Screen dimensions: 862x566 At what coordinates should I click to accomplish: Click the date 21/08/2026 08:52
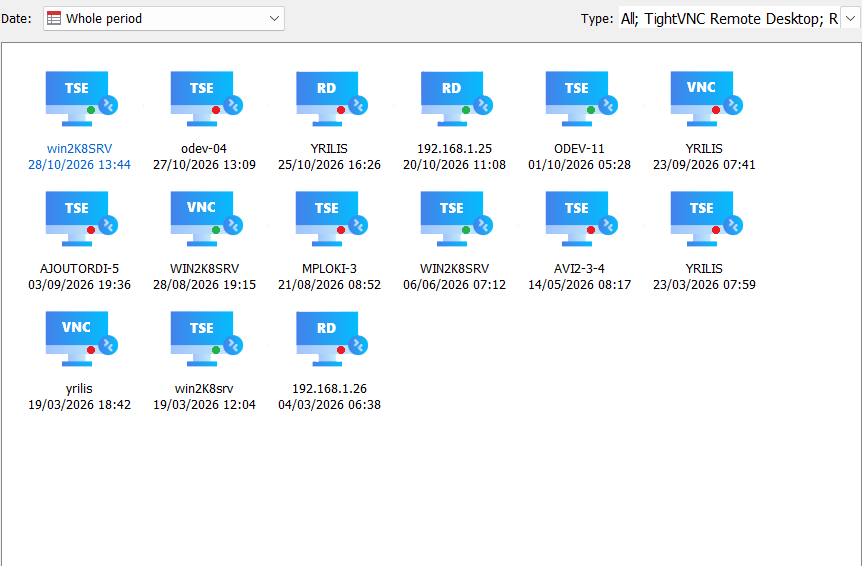[x=329, y=285]
